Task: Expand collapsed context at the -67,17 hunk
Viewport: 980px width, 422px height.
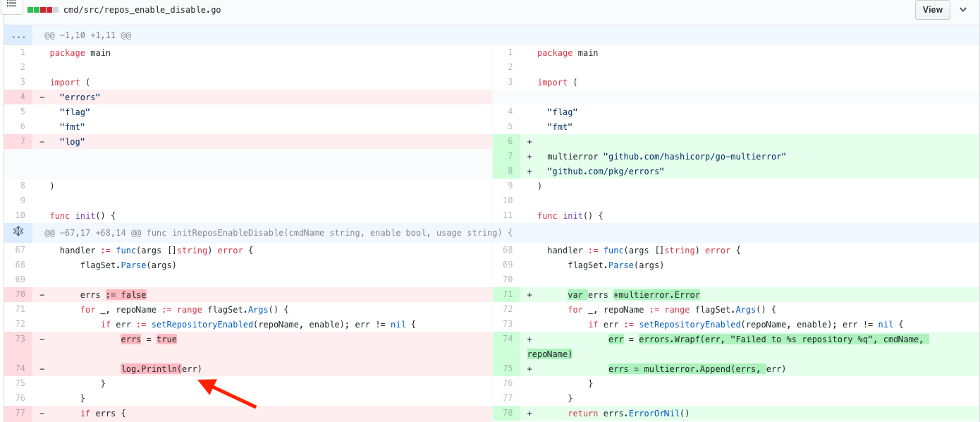Action: pos(18,232)
